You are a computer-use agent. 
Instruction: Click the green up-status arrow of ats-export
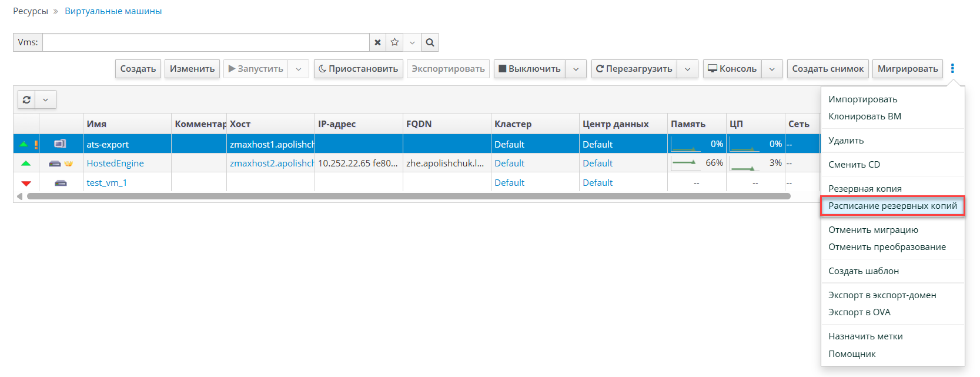pos(24,144)
